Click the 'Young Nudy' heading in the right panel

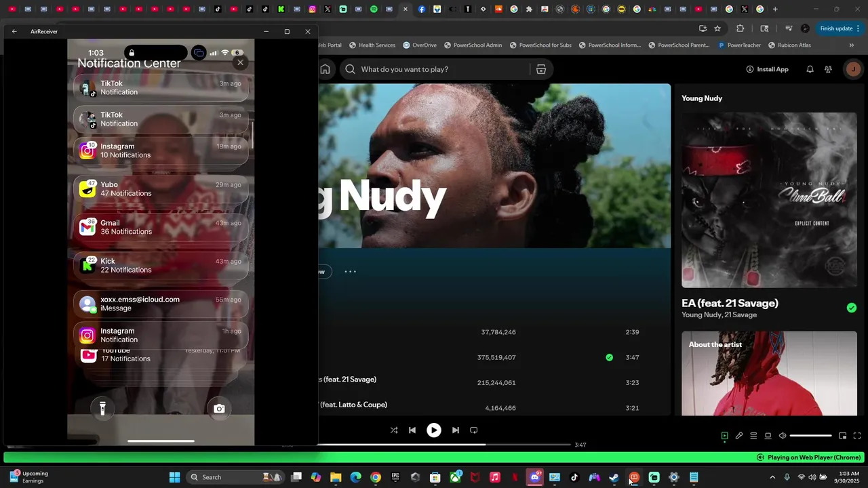pos(702,98)
